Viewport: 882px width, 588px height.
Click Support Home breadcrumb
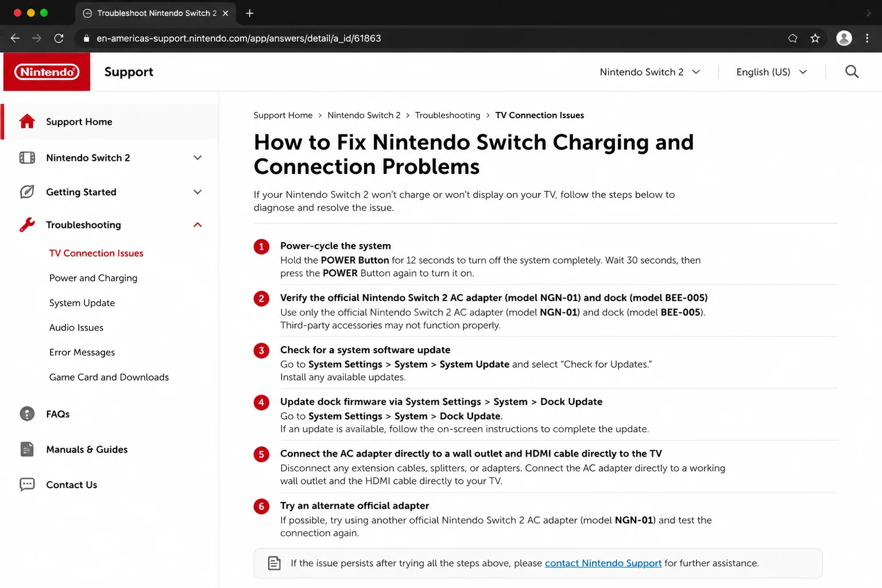pyautogui.click(x=283, y=115)
